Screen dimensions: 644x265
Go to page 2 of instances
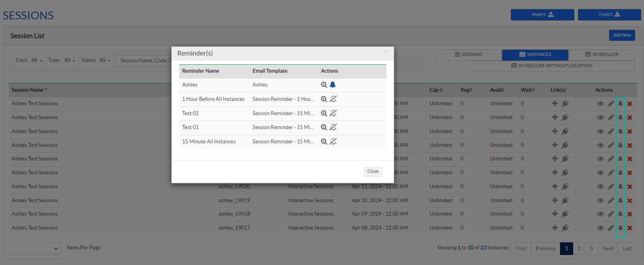579,249
